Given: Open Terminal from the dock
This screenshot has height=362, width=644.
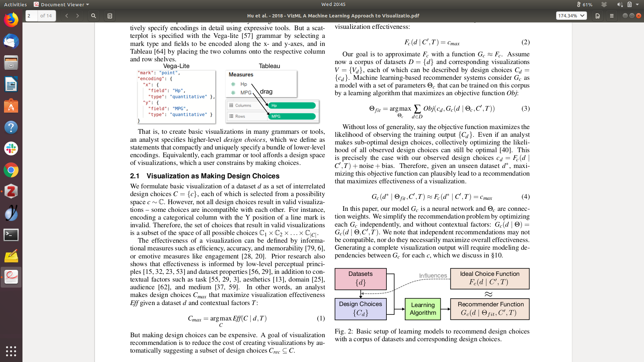Looking at the screenshot, I should coord(11,235).
